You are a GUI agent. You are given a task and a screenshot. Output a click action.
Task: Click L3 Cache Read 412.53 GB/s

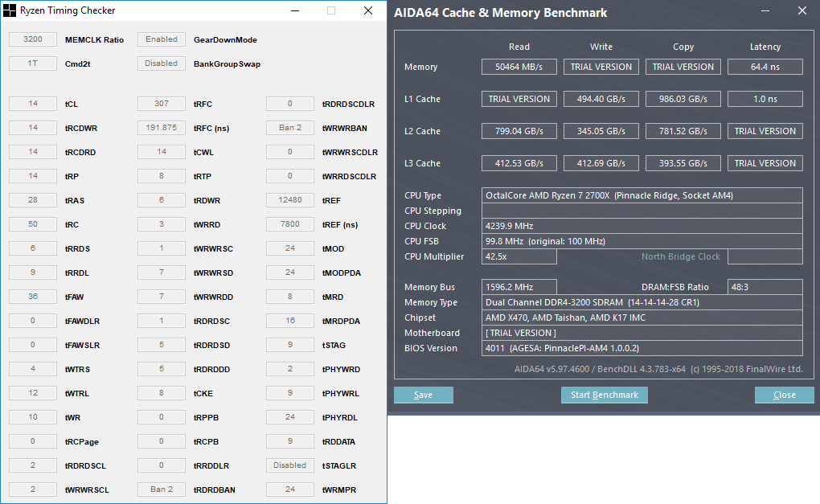point(519,163)
